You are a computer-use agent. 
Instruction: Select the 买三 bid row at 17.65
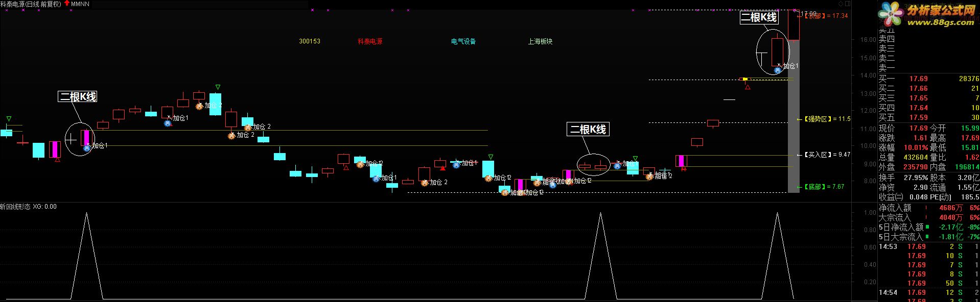[x=929, y=98]
